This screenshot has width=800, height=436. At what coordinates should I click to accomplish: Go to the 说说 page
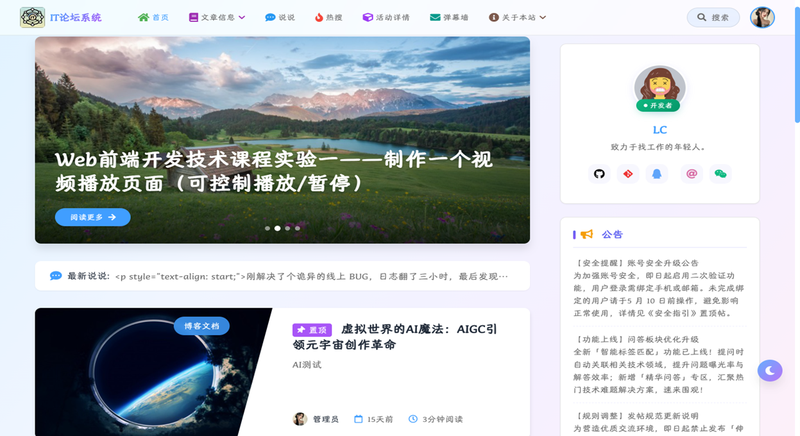point(280,17)
